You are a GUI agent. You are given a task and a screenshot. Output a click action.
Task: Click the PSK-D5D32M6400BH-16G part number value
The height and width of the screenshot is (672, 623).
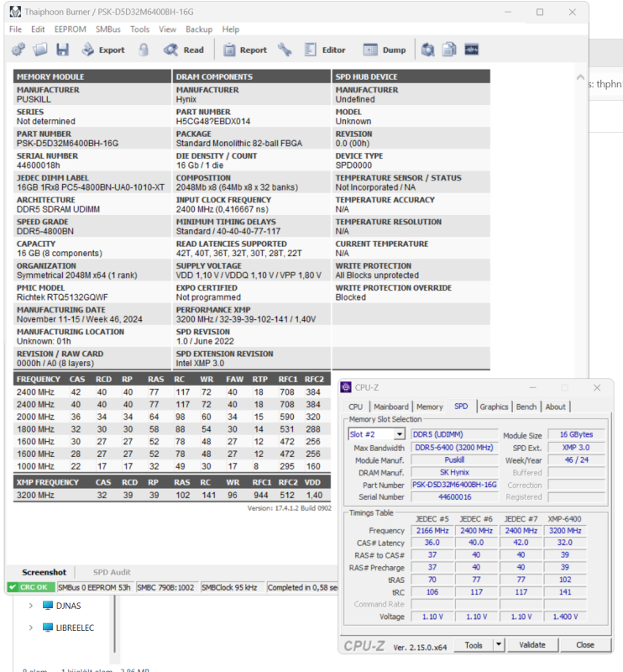67,143
